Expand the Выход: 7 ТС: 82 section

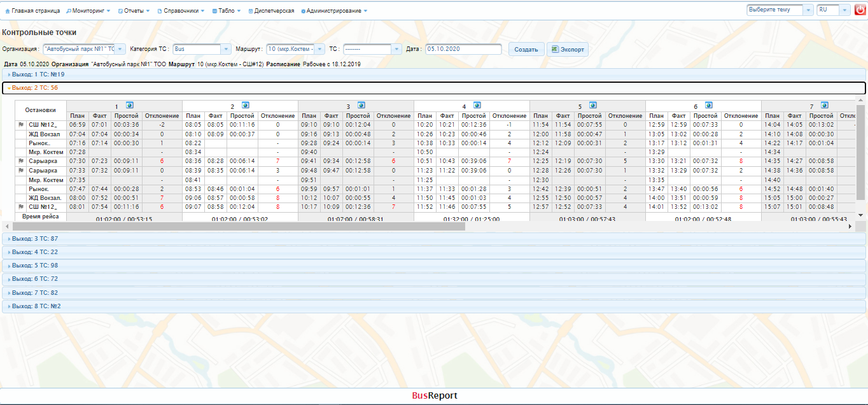pyautogui.click(x=433, y=293)
